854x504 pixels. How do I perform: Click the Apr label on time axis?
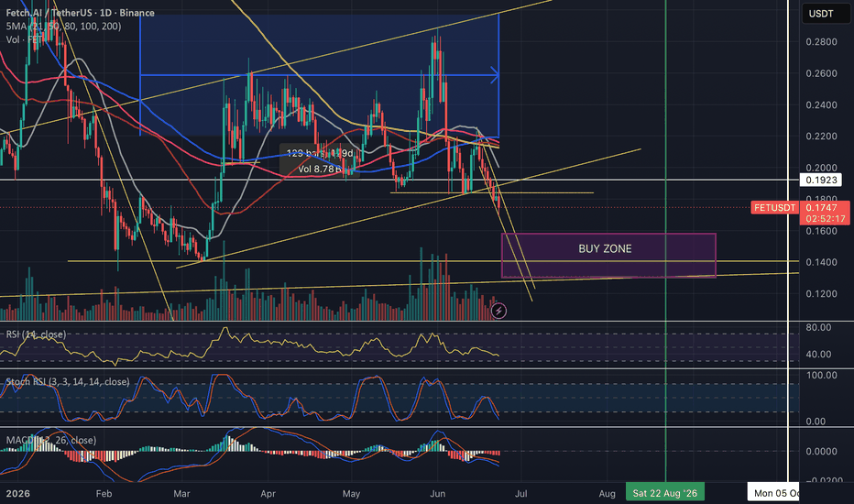click(268, 494)
